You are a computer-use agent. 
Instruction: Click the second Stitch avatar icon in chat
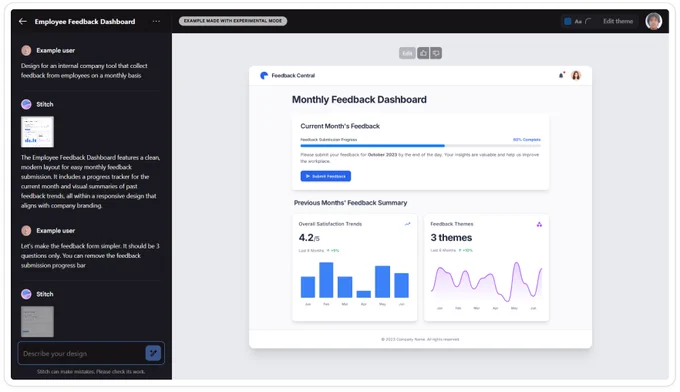tap(26, 294)
